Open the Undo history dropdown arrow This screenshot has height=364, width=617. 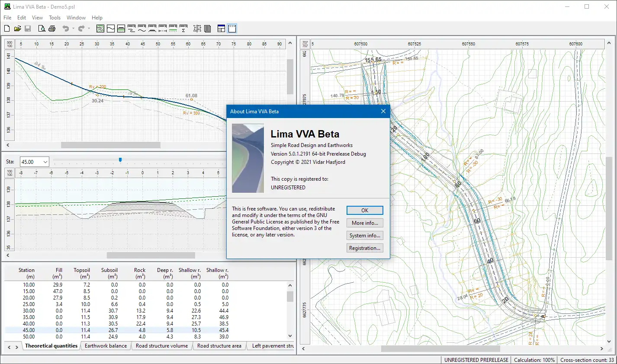(x=73, y=28)
